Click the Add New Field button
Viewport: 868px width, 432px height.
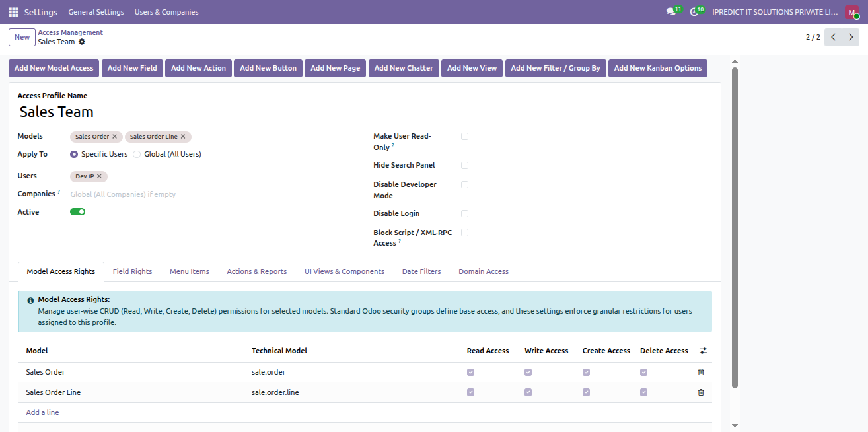pyautogui.click(x=132, y=68)
